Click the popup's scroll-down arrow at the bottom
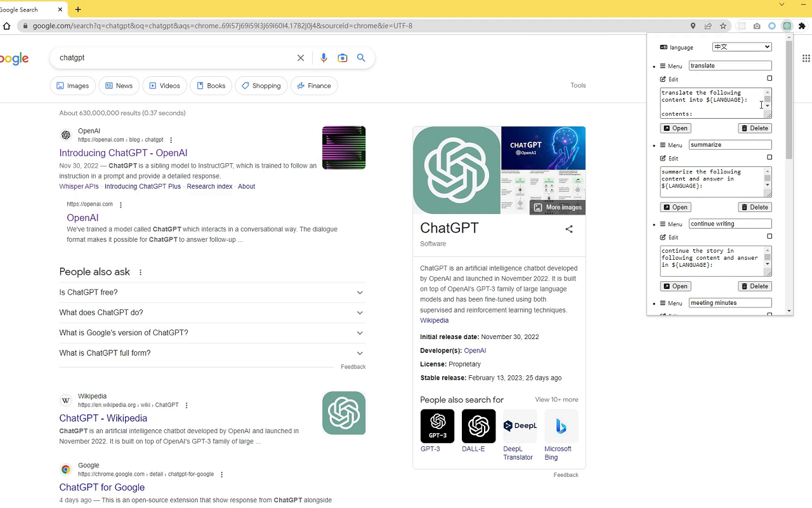The height and width of the screenshot is (508, 812). point(789,311)
